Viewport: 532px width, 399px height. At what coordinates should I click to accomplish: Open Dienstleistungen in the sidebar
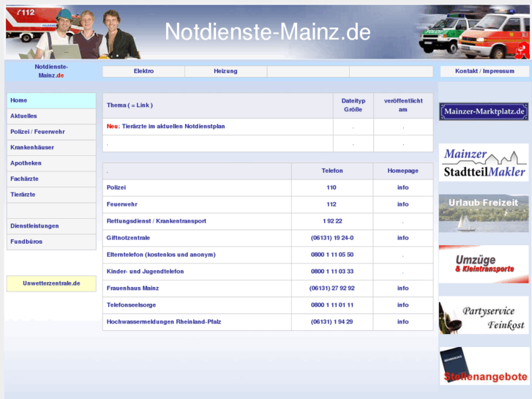tap(51, 225)
